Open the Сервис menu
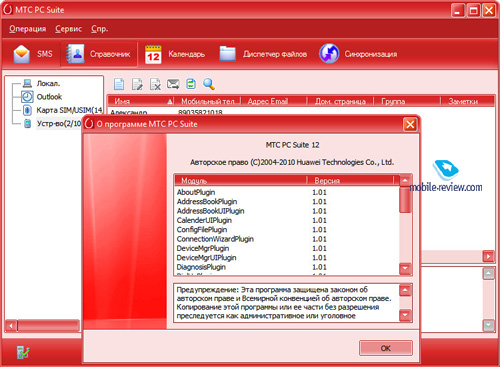The width and height of the screenshot is (500, 367). 68,29
